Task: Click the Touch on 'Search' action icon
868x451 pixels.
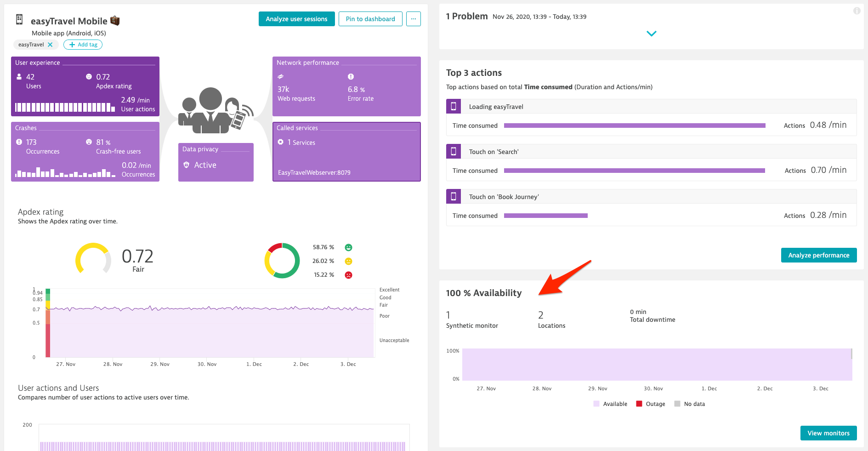Action: click(x=454, y=151)
